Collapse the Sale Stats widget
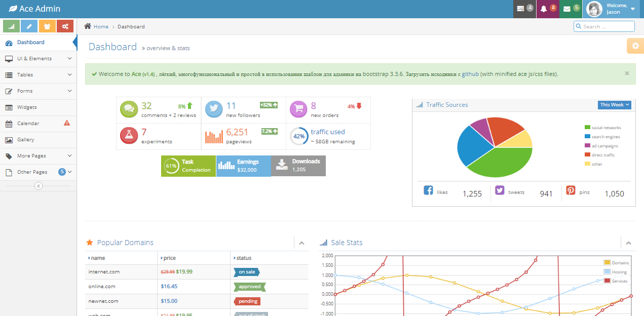The image size is (644, 316). click(x=628, y=243)
